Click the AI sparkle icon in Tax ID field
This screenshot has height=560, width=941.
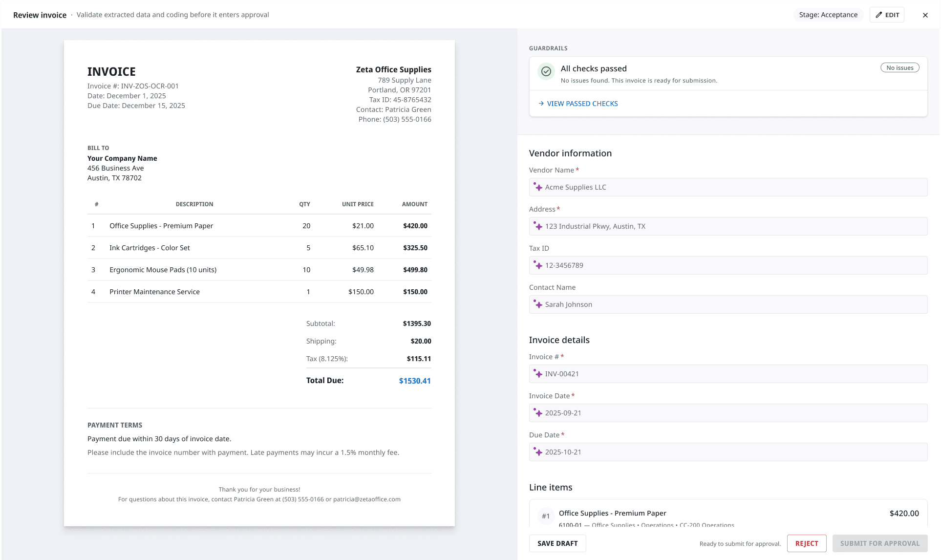(538, 265)
